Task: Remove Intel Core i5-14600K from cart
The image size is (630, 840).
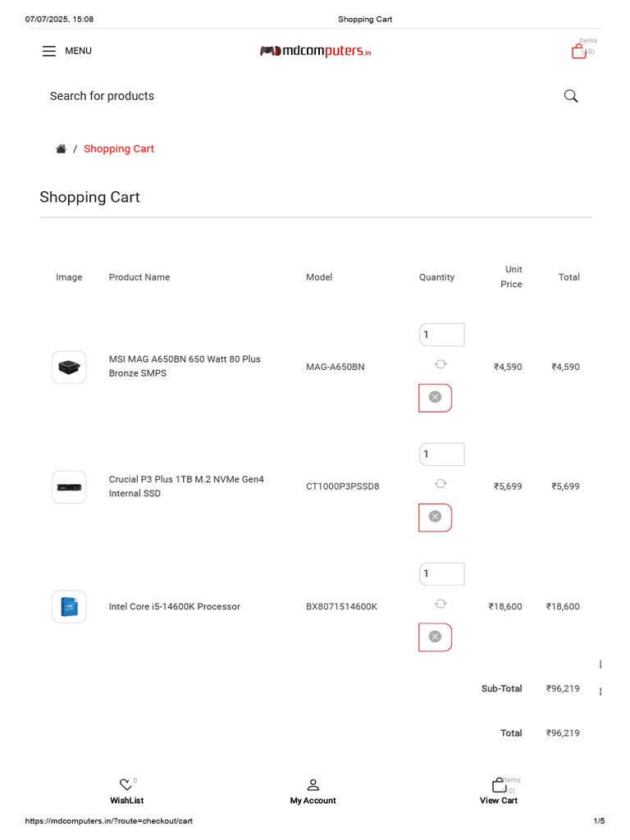Action: pyautogui.click(x=435, y=637)
